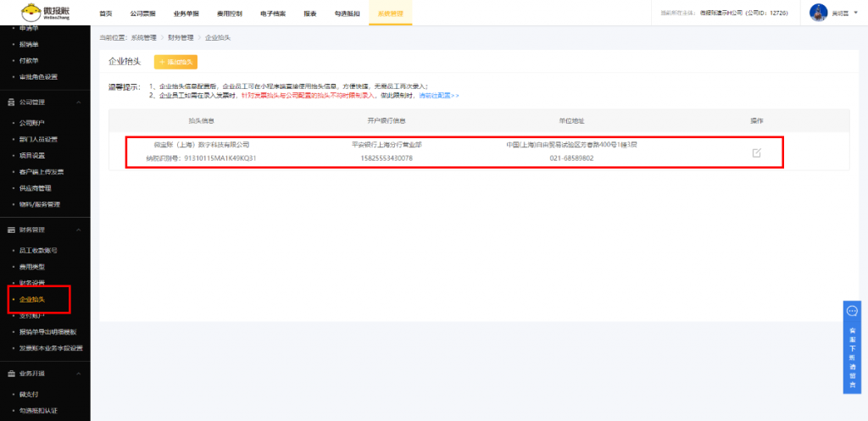
Task: Click the 财务管理 section icon in sidebar
Action: tap(11, 230)
